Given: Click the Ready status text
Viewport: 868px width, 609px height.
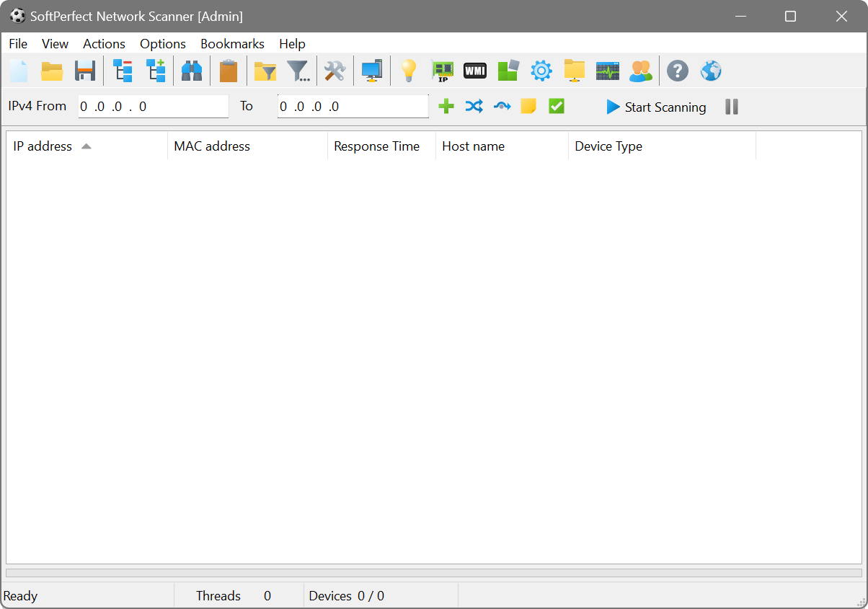Looking at the screenshot, I should pyautogui.click(x=21, y=596).
